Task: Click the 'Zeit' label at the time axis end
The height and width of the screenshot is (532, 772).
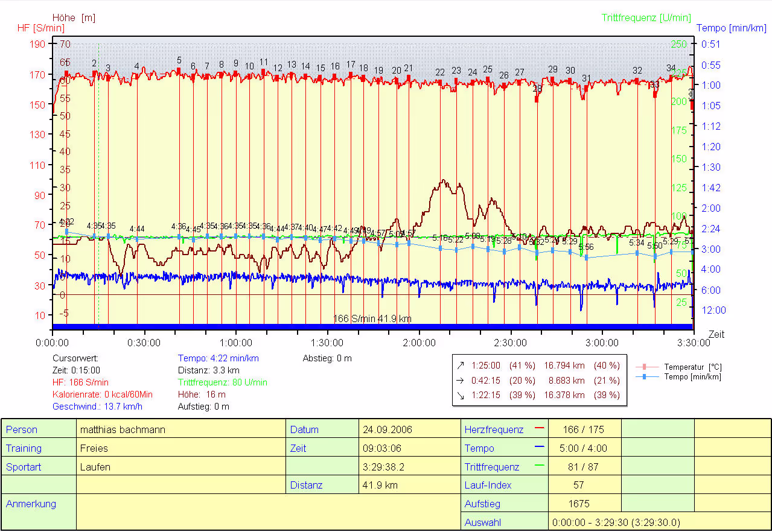Action: coord(716,334)
